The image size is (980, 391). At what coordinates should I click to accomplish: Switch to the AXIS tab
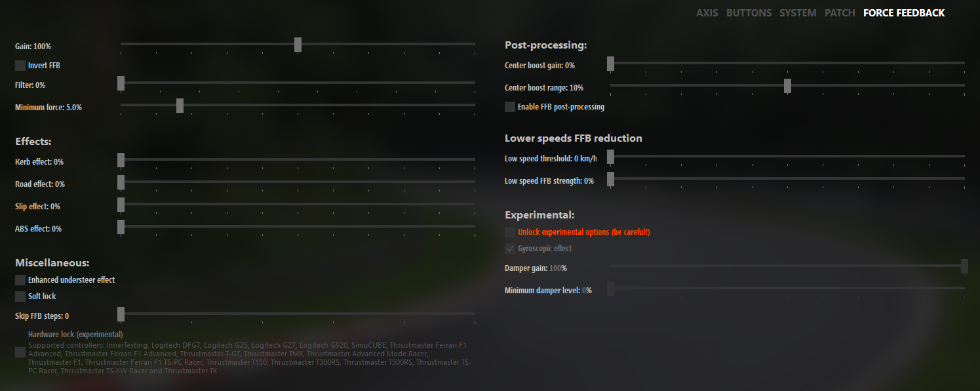[707, 12]
